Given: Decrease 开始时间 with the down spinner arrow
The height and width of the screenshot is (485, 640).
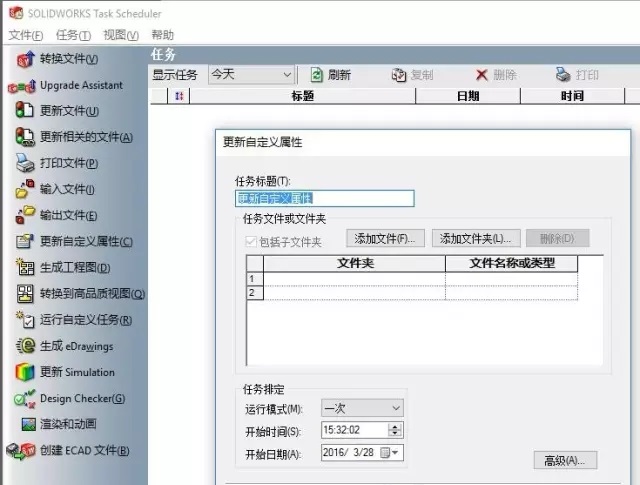Looking at the screenshot, I should coord(395,434).
